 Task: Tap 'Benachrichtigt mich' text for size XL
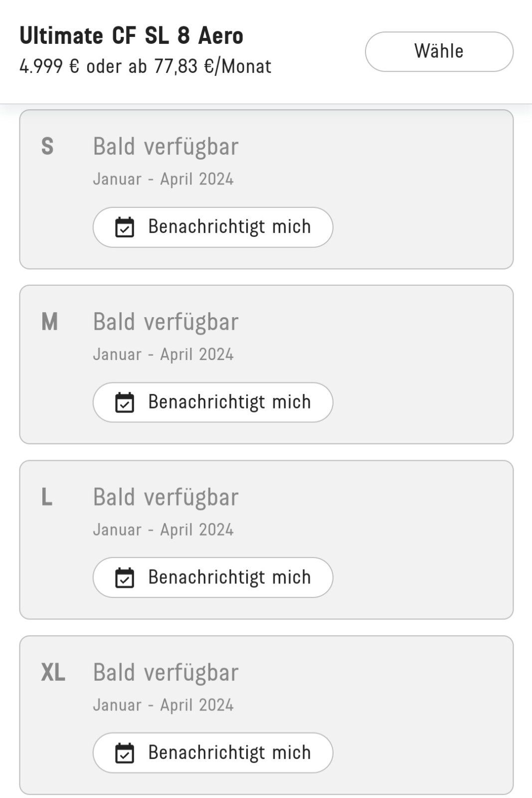229,753
